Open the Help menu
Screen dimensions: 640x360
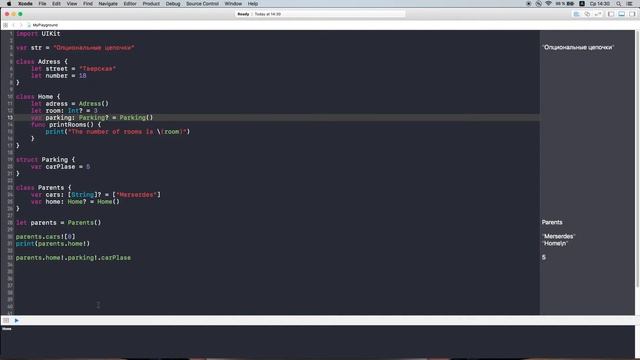[x=253, y=4]
